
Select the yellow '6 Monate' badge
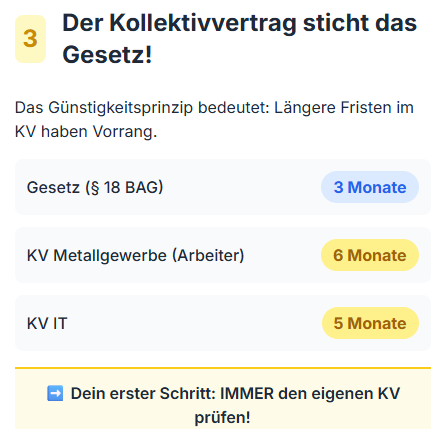pos(370,255)
